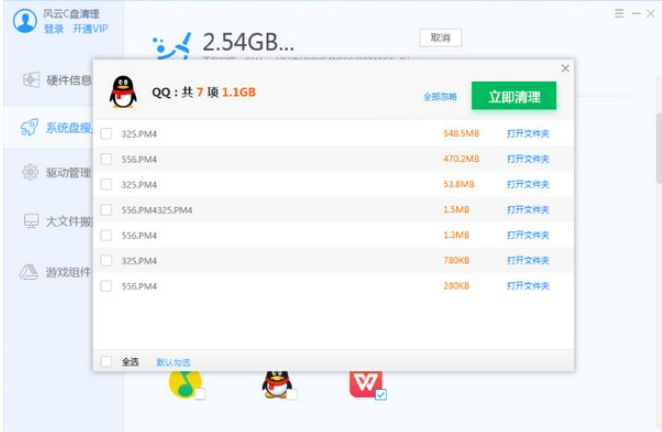662x432 pixels.
Task: Check the 556.PM4 280KB file checkbox
Action: 106,286
